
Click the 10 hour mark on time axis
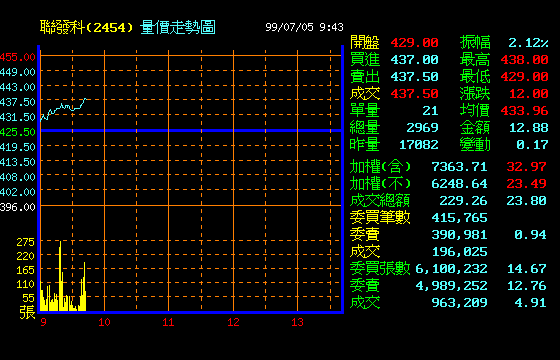[104, 322]
